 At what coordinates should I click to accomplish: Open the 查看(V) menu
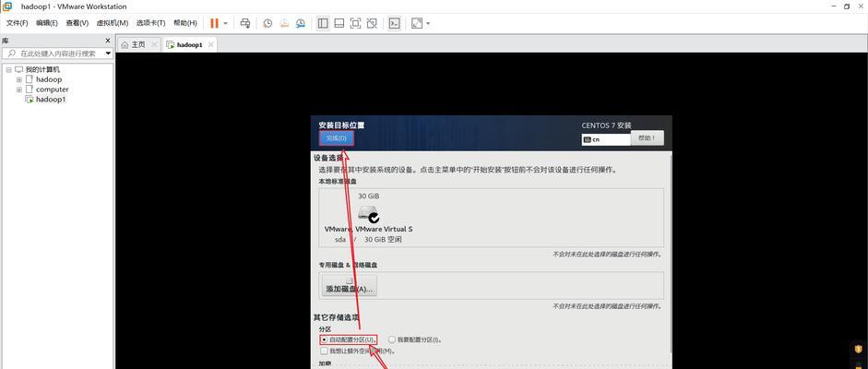pos(77,23)
